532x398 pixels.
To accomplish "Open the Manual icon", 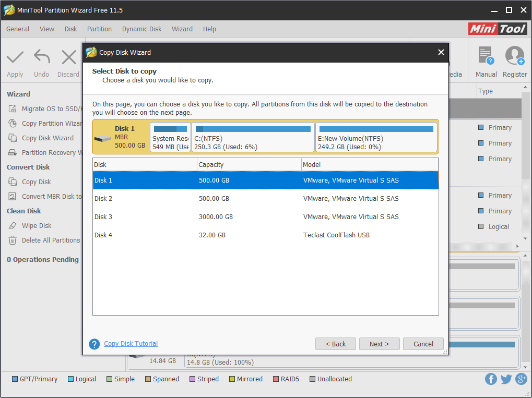I will point(486,56).
